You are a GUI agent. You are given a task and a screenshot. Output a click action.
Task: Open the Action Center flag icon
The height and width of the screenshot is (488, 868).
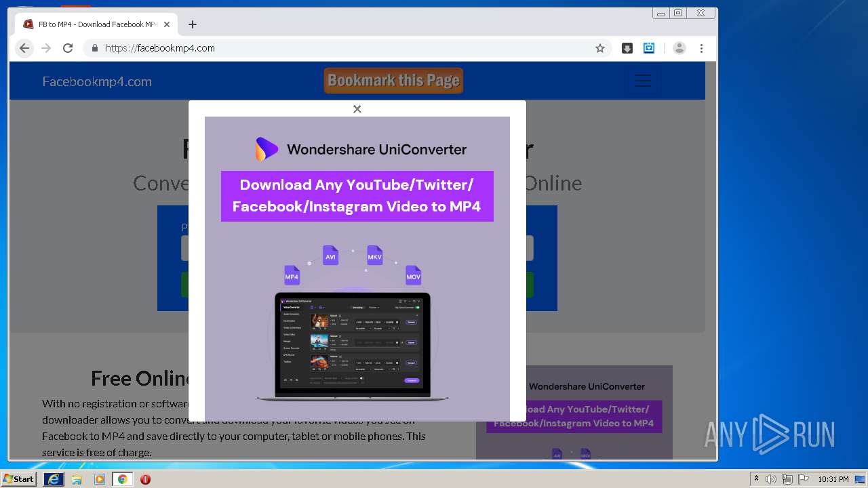804,479
